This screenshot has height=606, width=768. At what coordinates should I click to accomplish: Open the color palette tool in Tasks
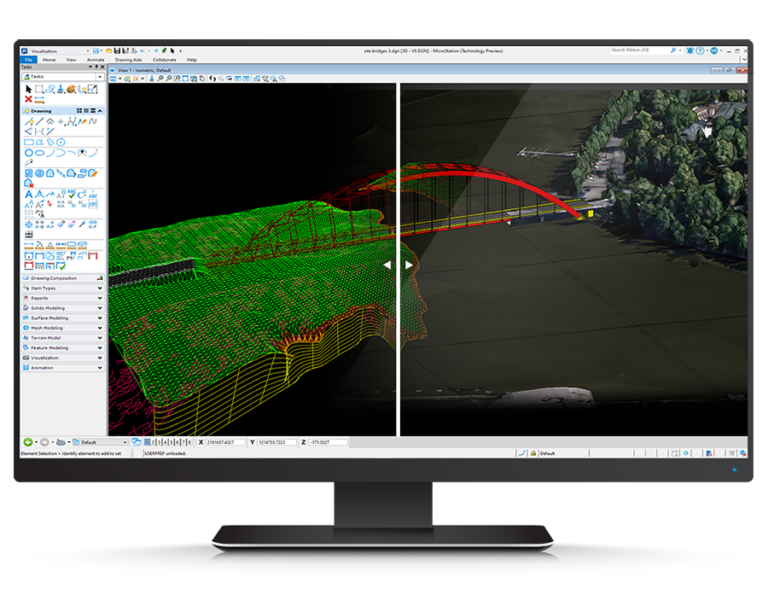tap(71, 89)
